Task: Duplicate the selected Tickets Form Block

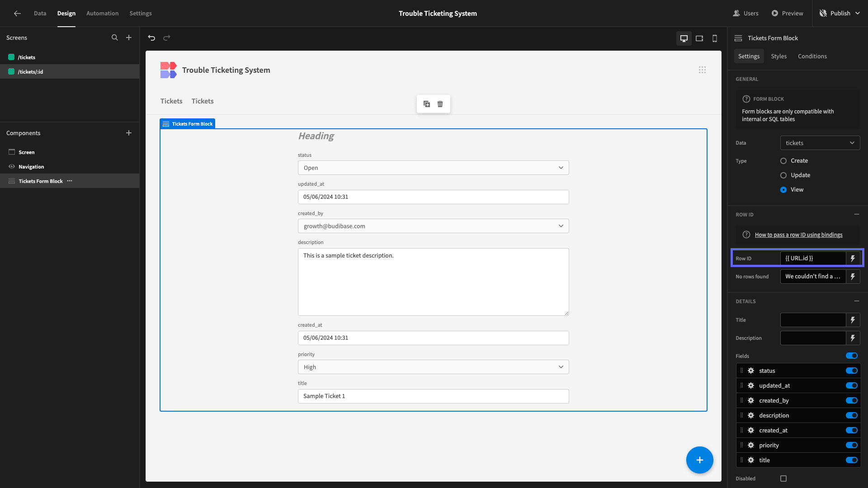Action: coord(427,104)
